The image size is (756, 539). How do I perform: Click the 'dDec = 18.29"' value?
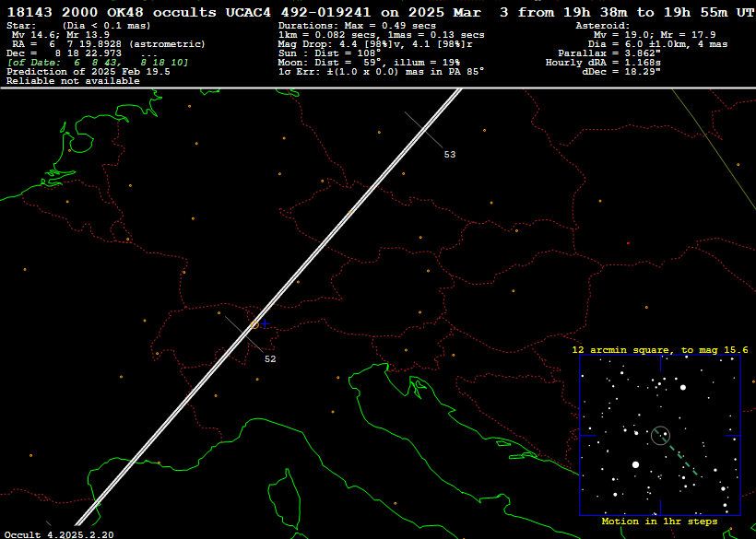pyautogui.click(x=621, y=72)
